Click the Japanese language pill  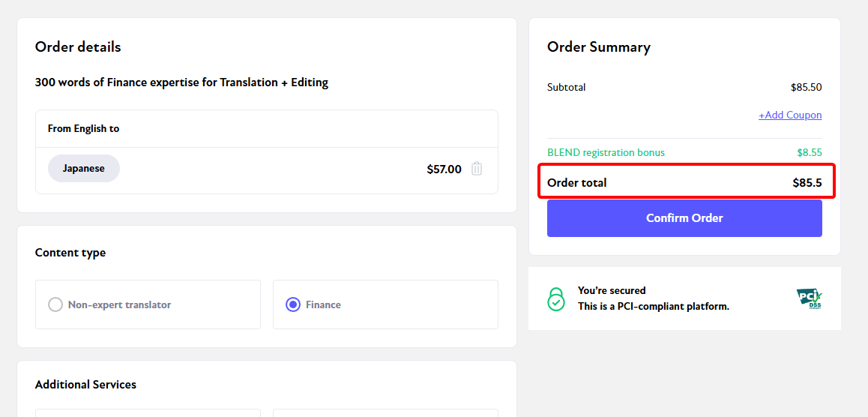coord(84,168)
